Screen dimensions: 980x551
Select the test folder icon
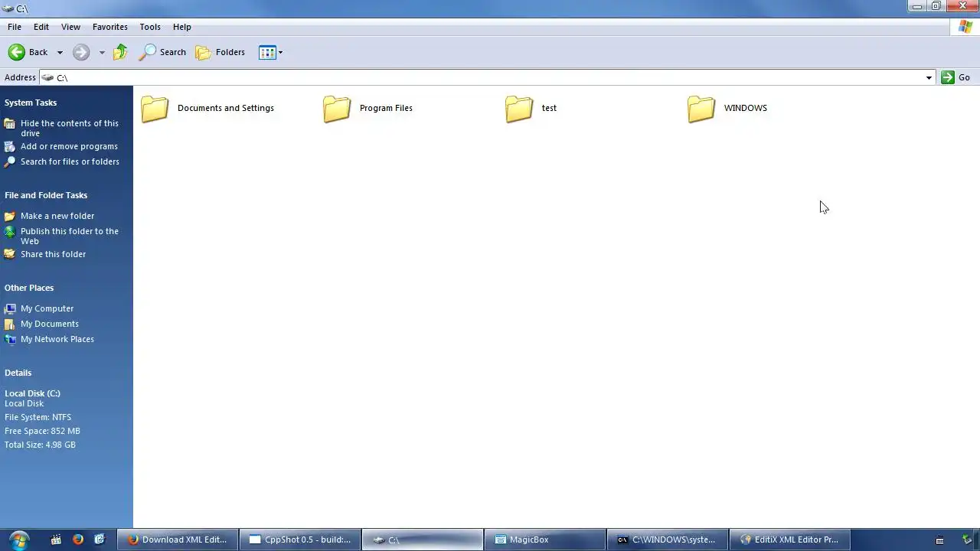pyautogui.click(x=519, y=109)
